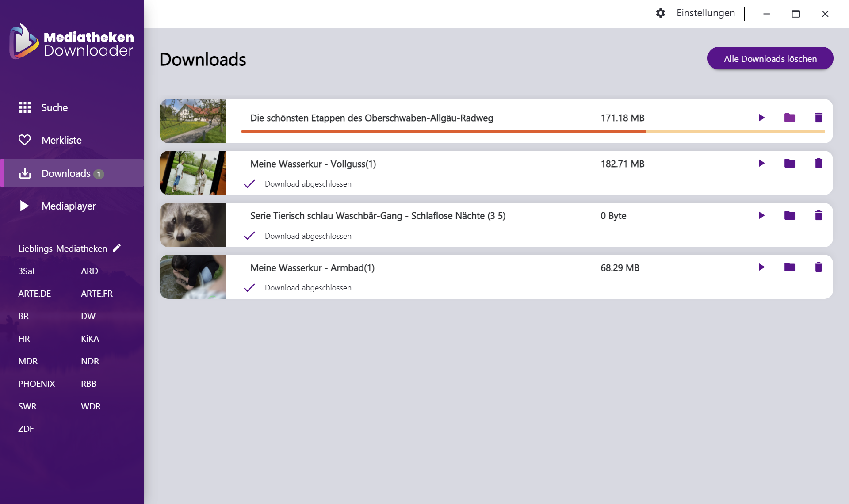Viewport: 849px width, 504px height.
Task: Go to Suche in sidebar
Action: (x=54, y=107)
